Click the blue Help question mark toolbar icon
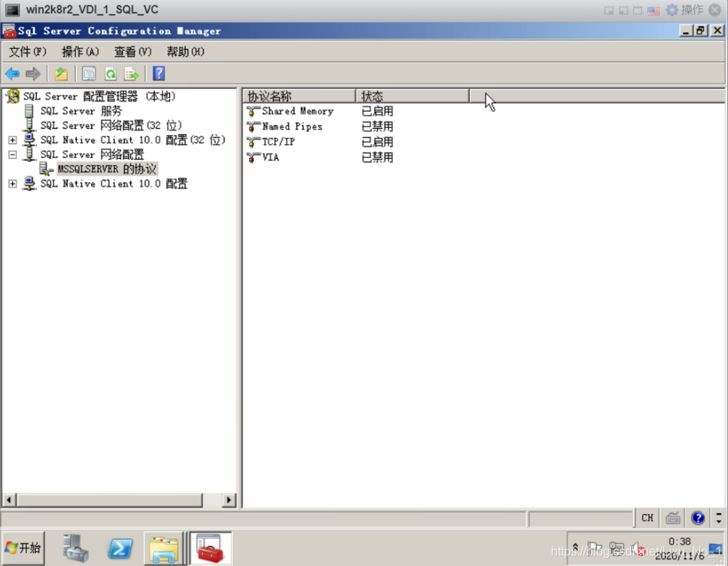Screen dimensions: 728x566 (x=159, y=74)
